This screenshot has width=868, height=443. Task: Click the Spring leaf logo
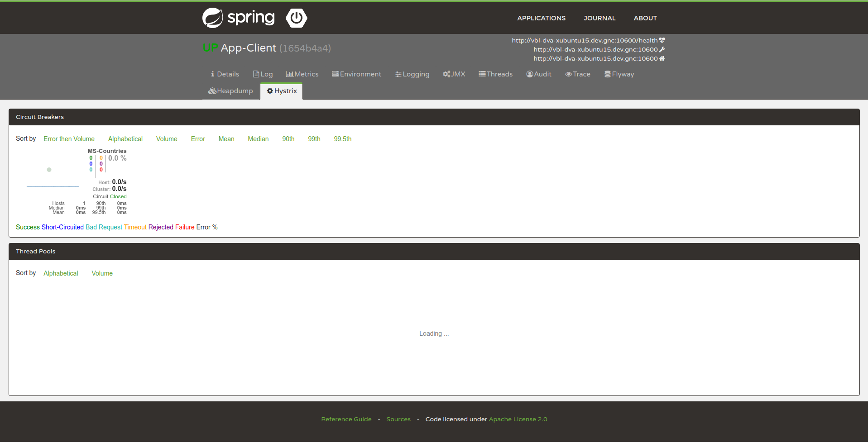tap(212, 18)
